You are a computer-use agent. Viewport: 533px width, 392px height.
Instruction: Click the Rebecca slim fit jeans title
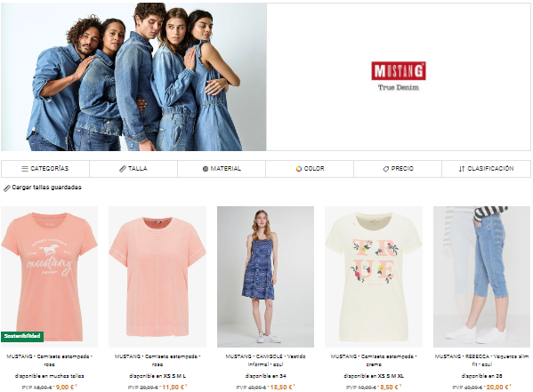tap(481, 360)
